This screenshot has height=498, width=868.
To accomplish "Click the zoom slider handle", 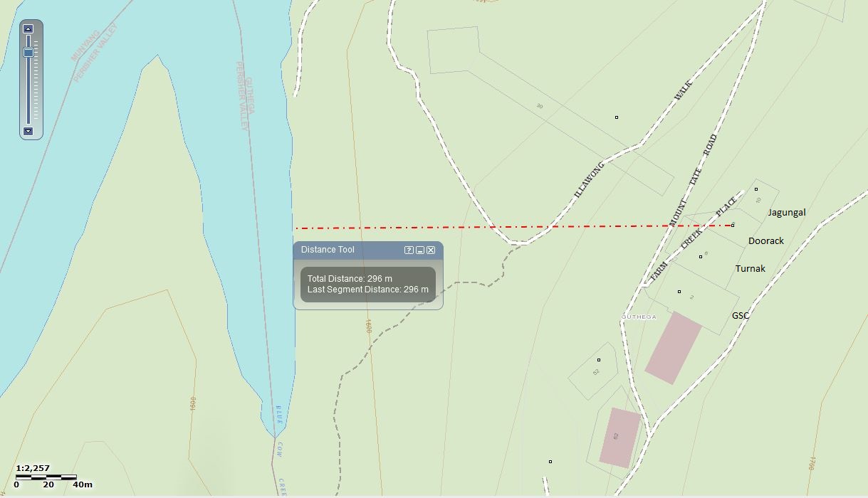I will pos(28,53).
